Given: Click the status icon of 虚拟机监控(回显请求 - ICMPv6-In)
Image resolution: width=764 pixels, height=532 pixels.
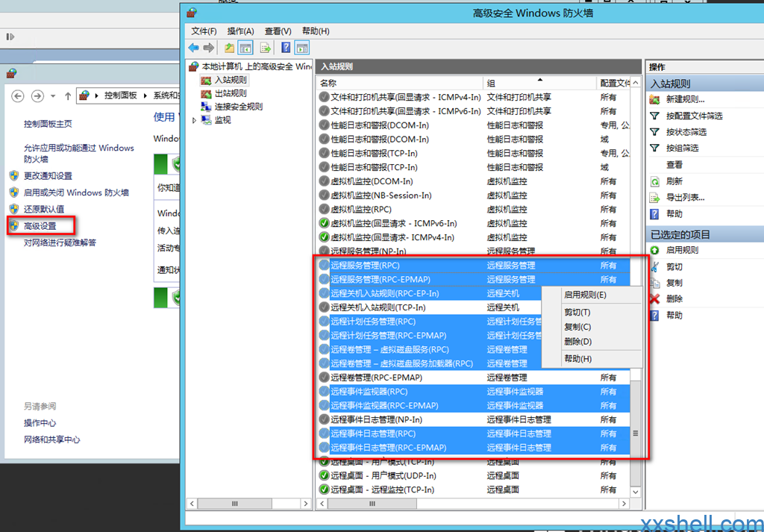Looking at the screenshot, I should pyautogui.click(x=324, y=224).
